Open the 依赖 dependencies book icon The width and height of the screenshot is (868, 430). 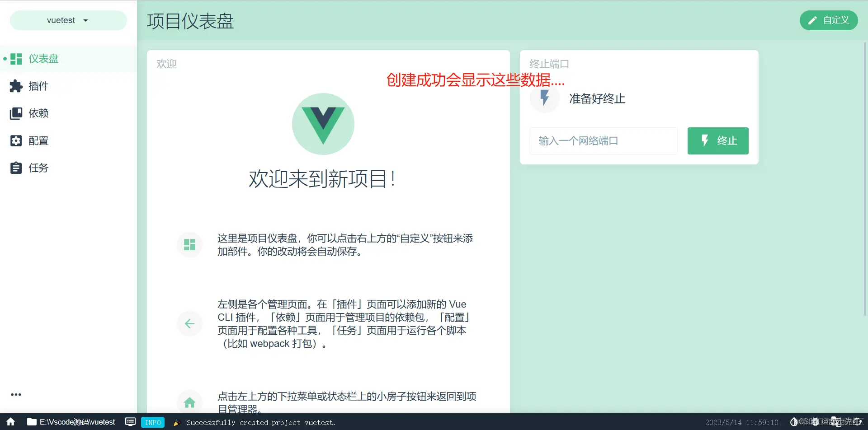[x=16, y=113]
